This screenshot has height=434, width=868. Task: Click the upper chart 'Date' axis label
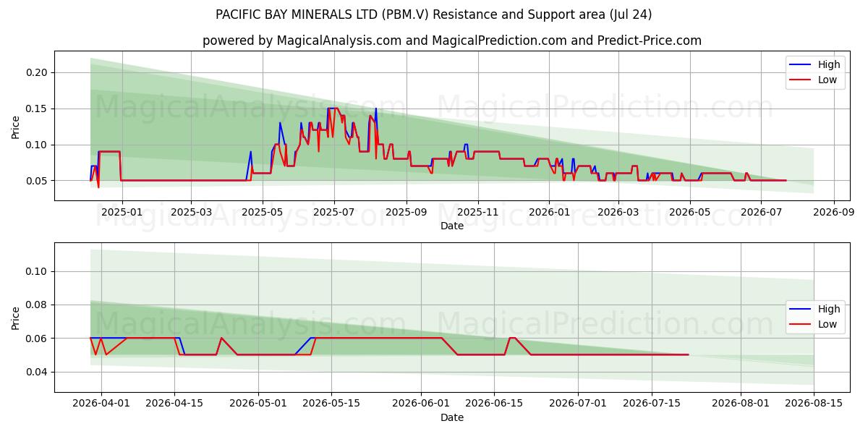(x=452, y=226)
